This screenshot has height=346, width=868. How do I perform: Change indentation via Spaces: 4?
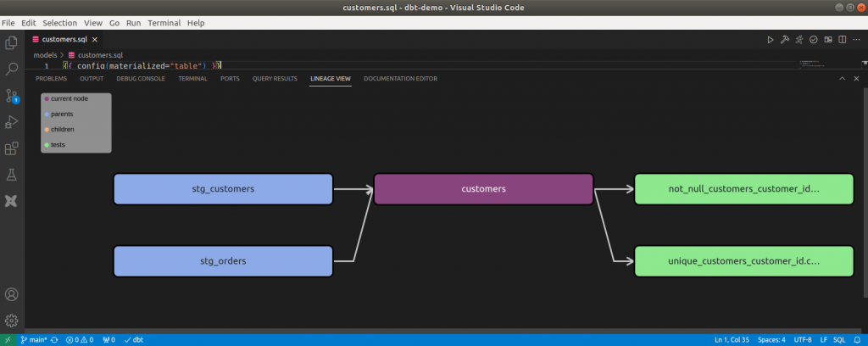click(771, 340)
